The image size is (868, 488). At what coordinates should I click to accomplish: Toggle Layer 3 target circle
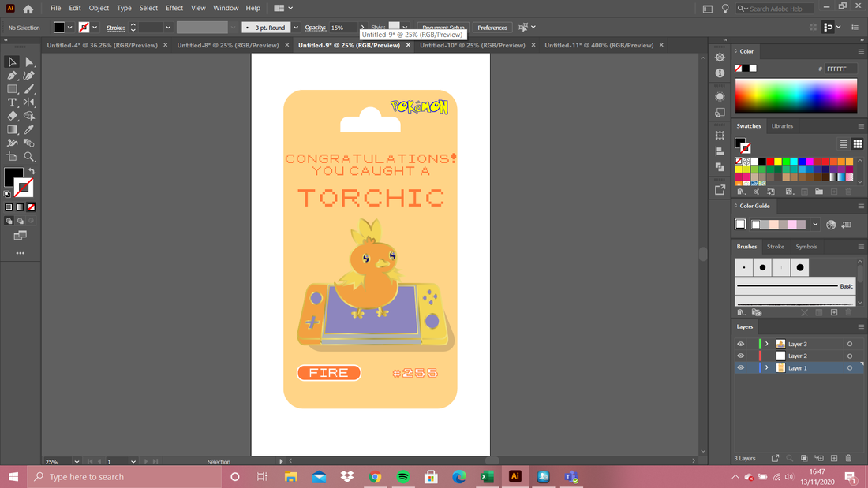coord(850,345)
